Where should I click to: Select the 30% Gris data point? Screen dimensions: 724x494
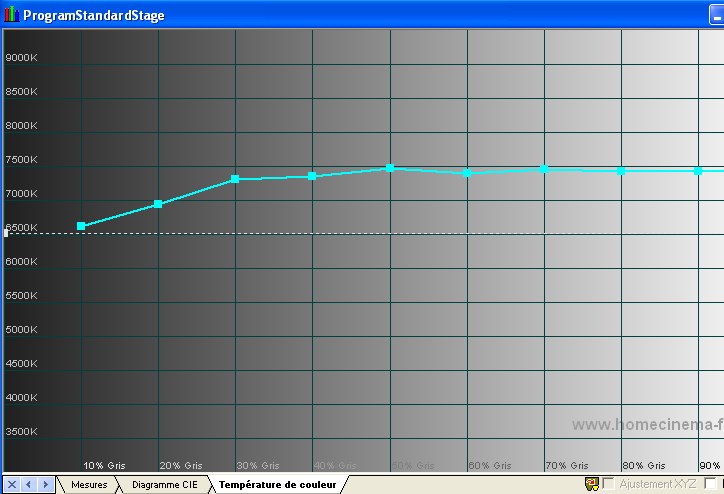click(235, 179)
